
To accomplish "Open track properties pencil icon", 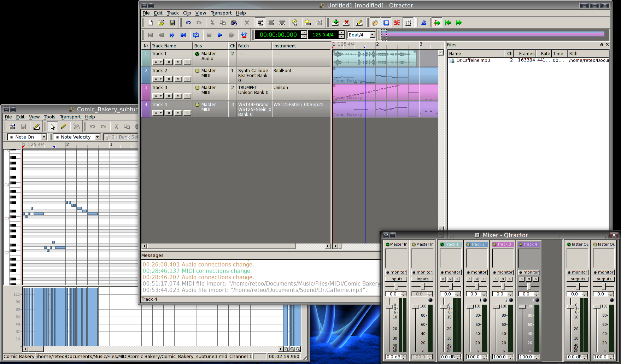I will click(x=359, y=23).
